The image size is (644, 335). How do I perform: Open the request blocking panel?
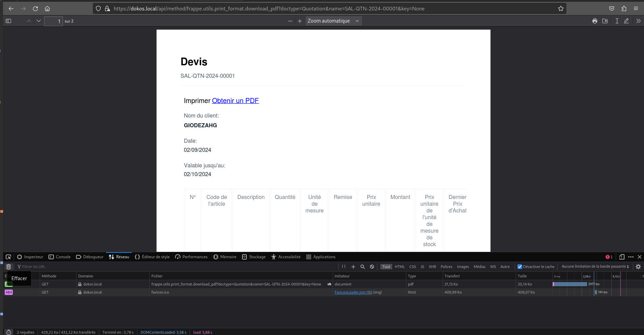(x=372, y=267)
